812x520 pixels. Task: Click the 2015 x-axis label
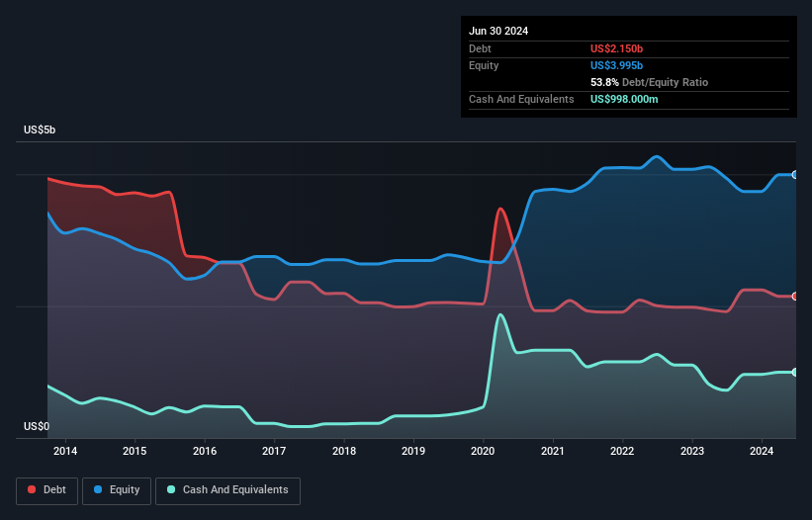[x=135, y=451]
